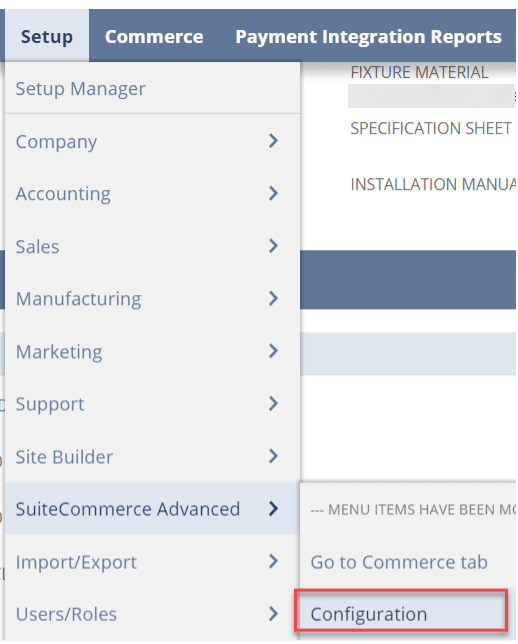The height and width of the screenshot is (644, 518).
Task: Open the Marketing submenu
Action: pyautogui.click(x=152, y=351)
